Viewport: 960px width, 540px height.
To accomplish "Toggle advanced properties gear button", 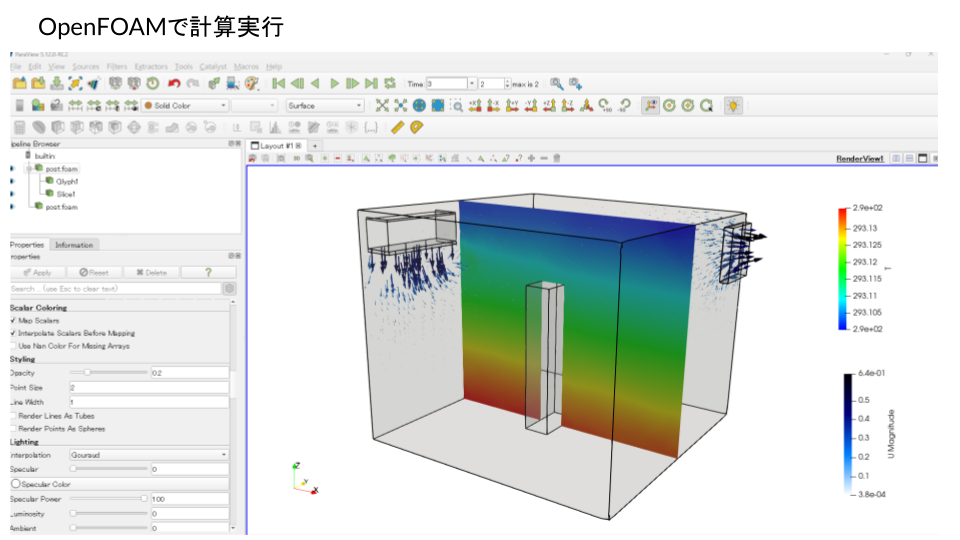I will click(x=230, y=288).
